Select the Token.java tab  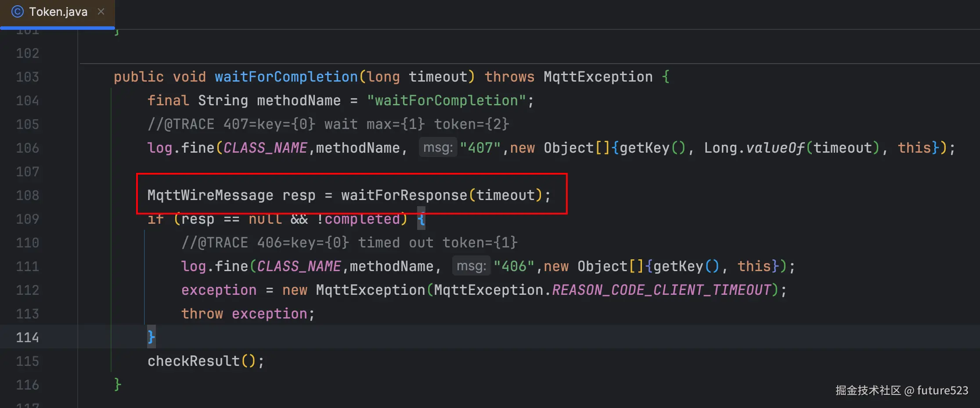(x=58, y=12)
